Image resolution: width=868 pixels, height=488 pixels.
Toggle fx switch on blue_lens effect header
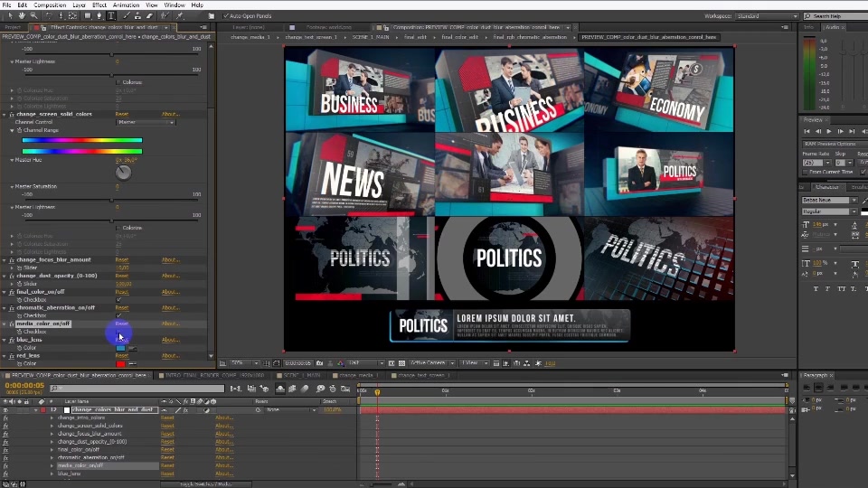pos(12,340)
